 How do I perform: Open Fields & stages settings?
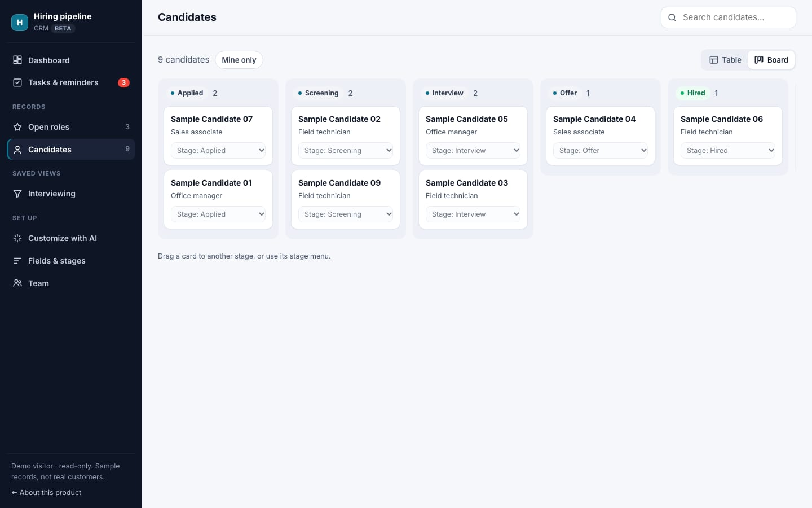(x=71, y=261)
